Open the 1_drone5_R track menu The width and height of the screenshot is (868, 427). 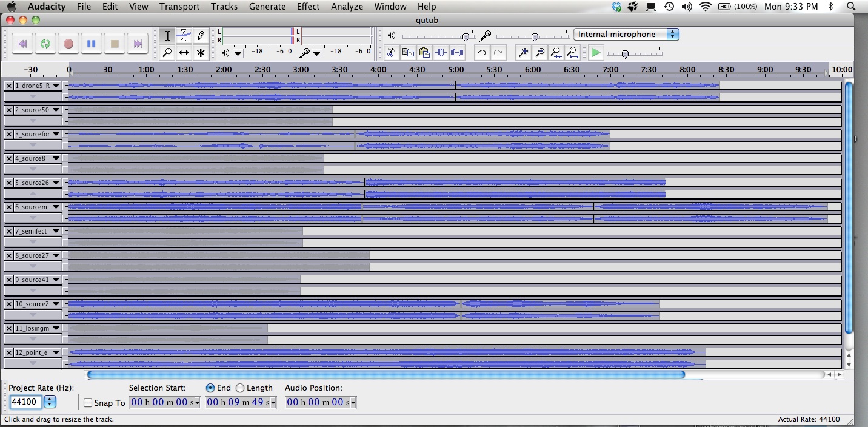coord(38,86)
